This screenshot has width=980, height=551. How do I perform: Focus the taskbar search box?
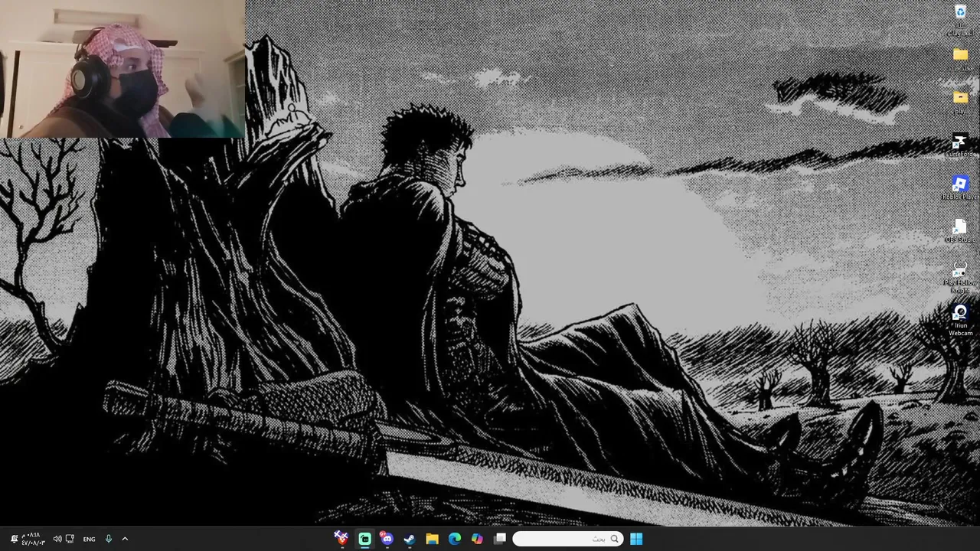tap(567, 539)
